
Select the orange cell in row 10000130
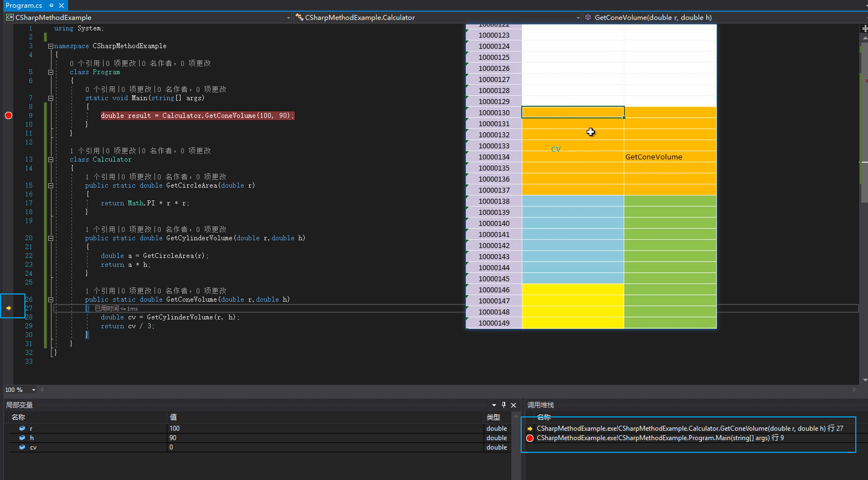pos(573,112)
